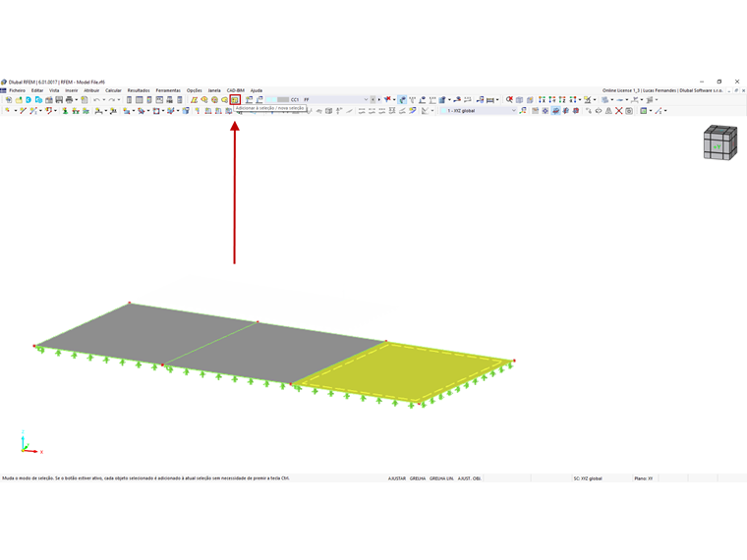Click the next load case arrow
The width and height of the screenshot is (747, 560).
click(378, 99)
